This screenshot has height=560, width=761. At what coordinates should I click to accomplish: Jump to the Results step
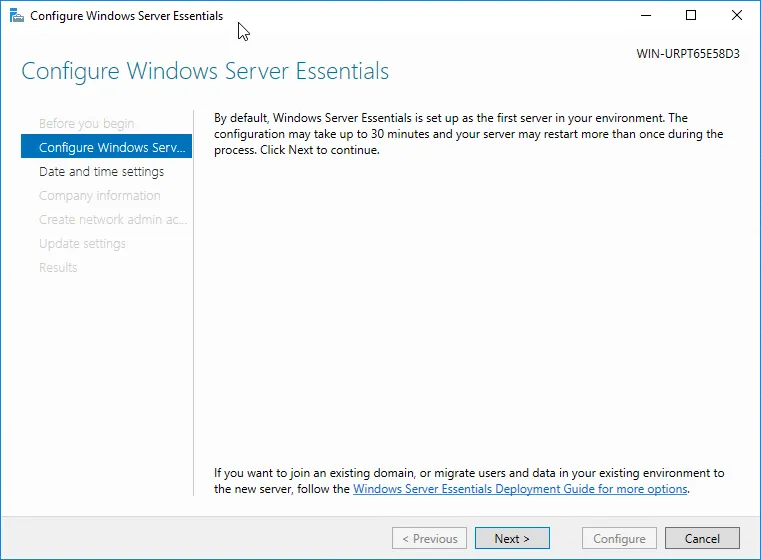[58, 267]
